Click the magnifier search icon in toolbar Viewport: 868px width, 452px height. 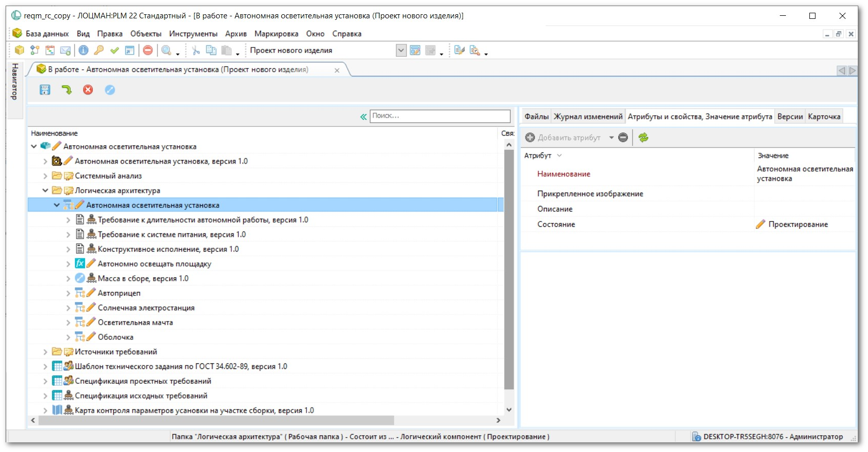point(166,50)
